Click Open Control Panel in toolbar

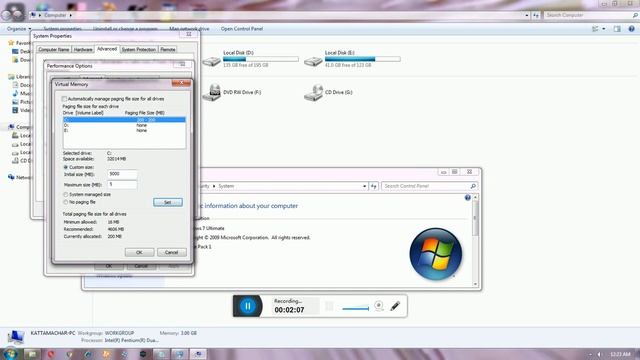[242, 29]
